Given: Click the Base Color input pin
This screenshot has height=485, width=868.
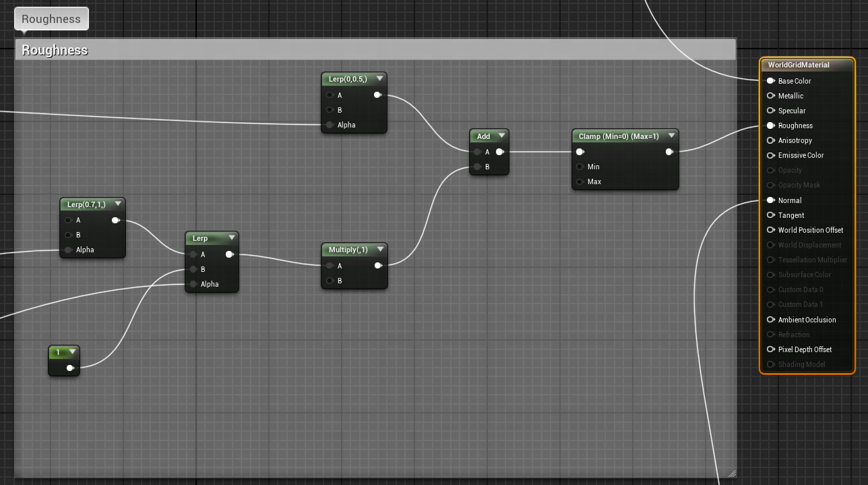Looking at the screenshot, I should [770, 80].
